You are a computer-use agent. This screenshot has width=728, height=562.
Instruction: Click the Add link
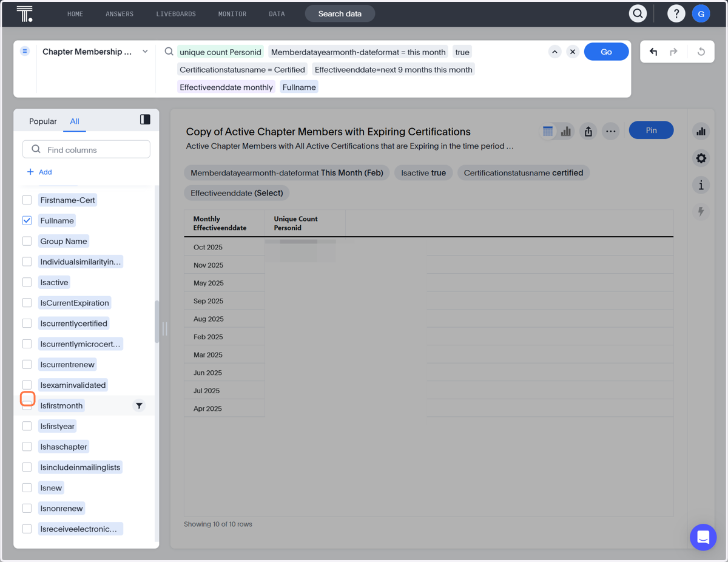tap(45, 172)
